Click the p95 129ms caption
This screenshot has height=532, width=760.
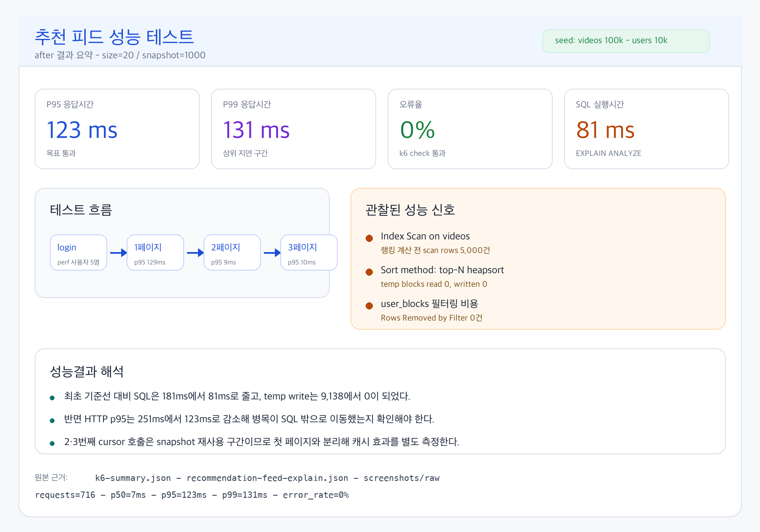pos(149,262)
